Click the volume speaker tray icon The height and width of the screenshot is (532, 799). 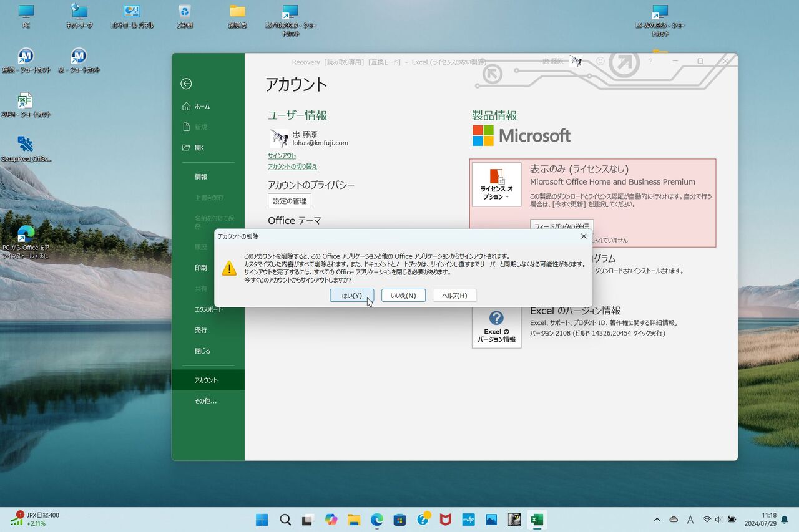coord(718,520)
